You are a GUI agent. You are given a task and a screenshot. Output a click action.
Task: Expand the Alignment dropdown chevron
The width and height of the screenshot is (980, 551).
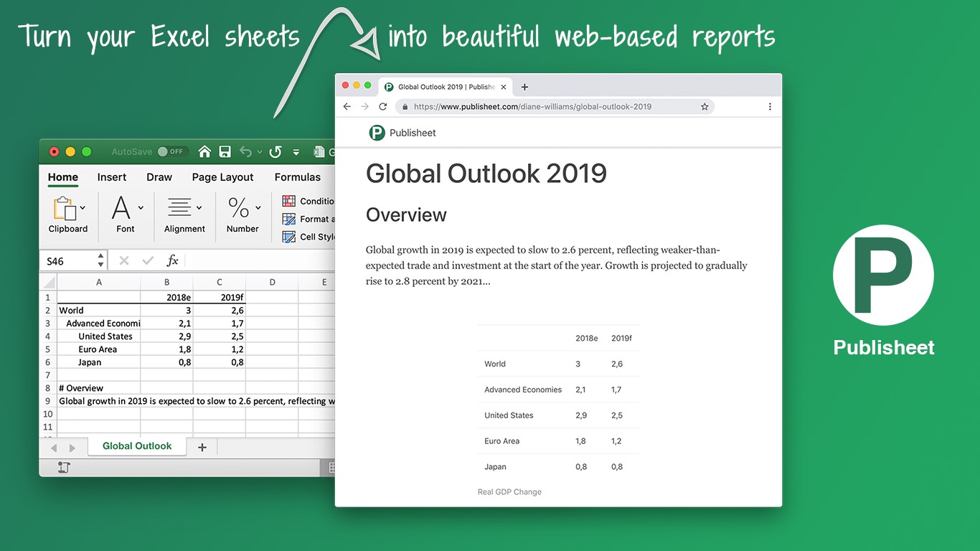pyautogui.click(x=199, y=207)
